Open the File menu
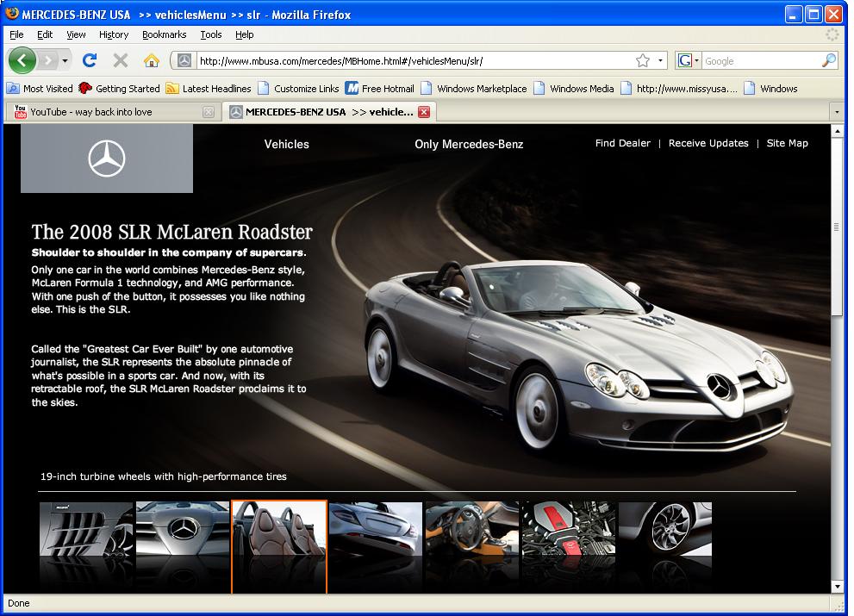This screenshot has width=854, height=616. click(17, 34)
